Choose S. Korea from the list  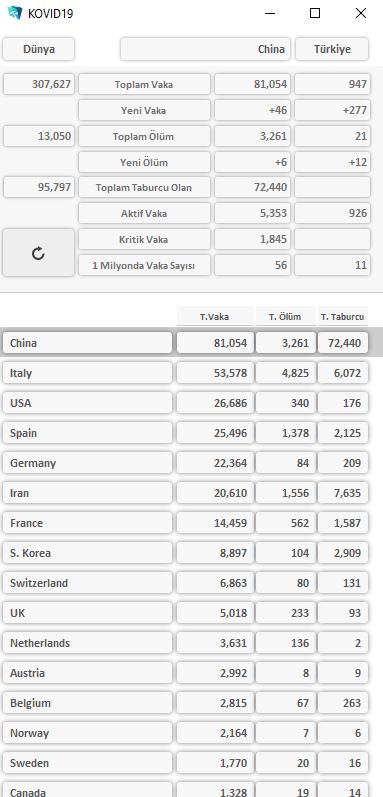coord(87,553)
